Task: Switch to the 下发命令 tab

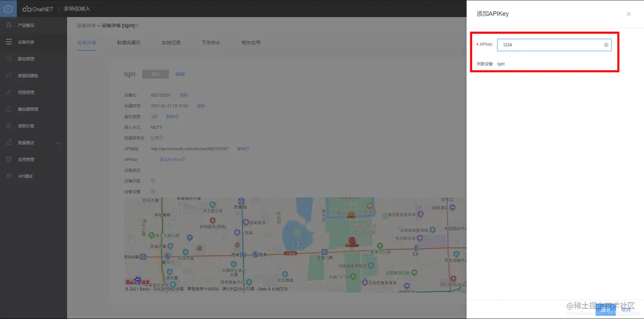Action: coord(211,43)
